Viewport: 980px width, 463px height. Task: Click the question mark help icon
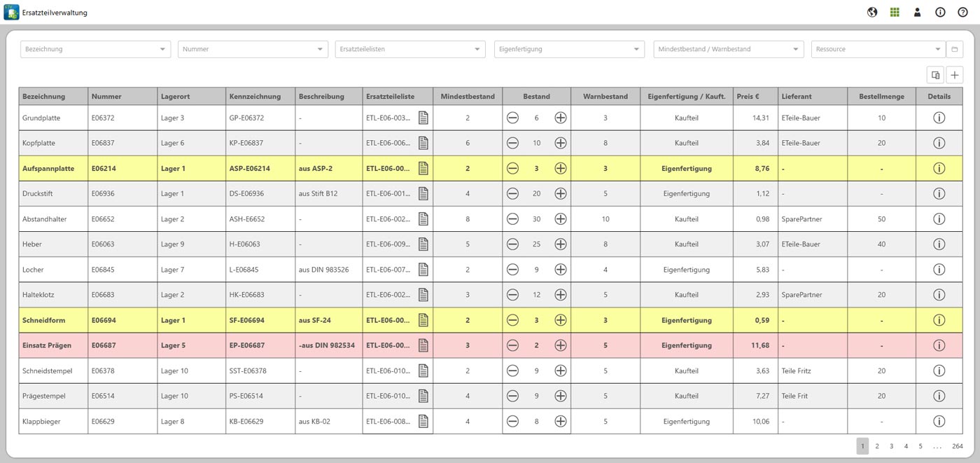[962, 12]
